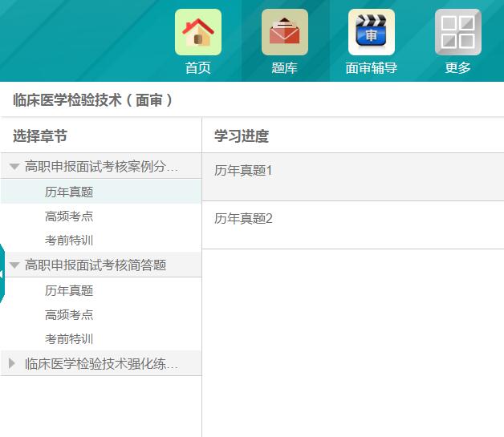504x437 pixels.
Task: Select 临床医学检验技术强化练… chapter heading
Action: (101, 363)
